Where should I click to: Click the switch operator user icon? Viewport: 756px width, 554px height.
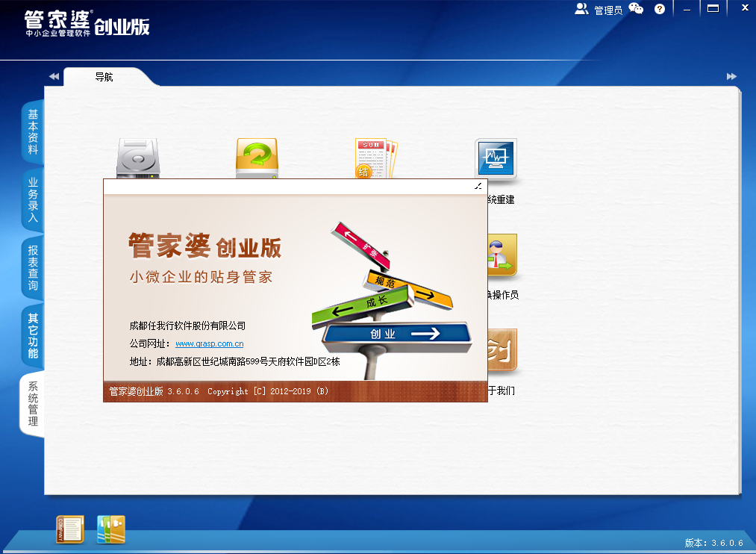[502, 255]
